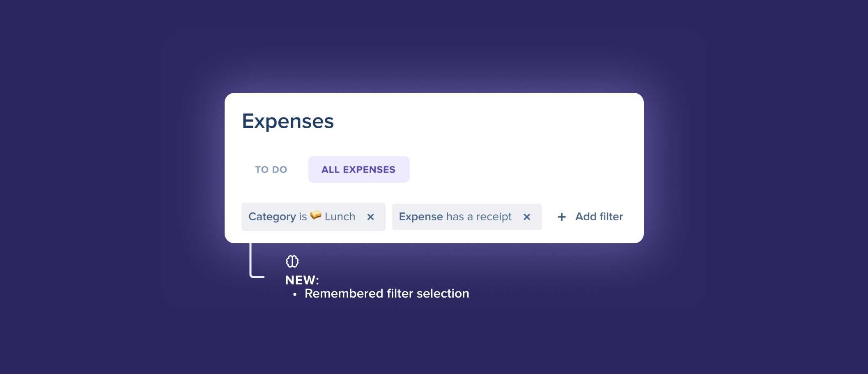Viewport: 868px width, 374px height.
Task: Click the words has a receipt
Action: click(x=479, y=217)
